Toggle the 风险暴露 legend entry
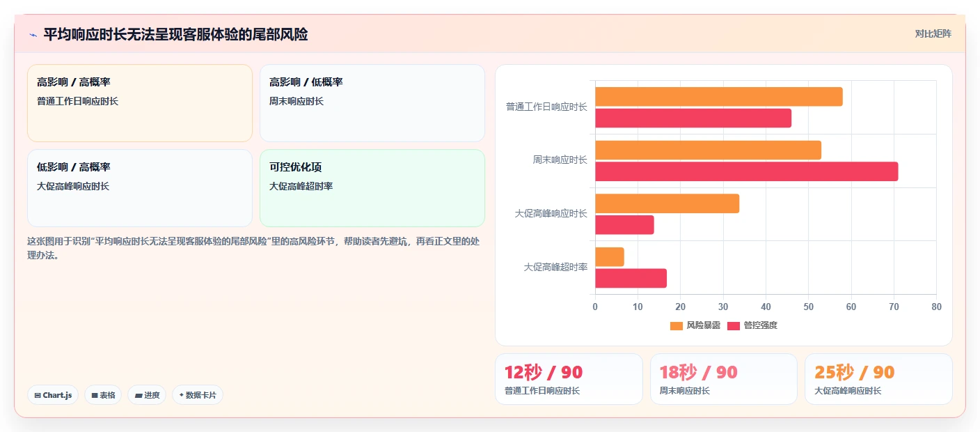 click(x=695, y=325)
